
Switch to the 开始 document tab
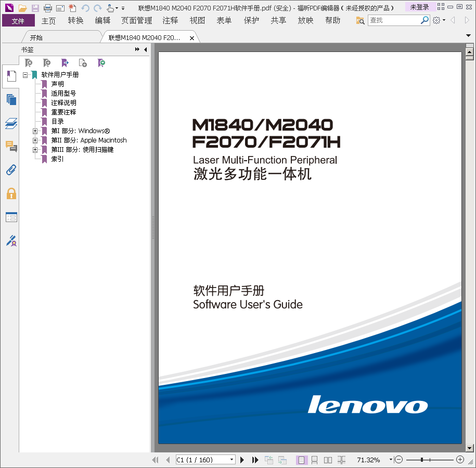pos(36,37)
